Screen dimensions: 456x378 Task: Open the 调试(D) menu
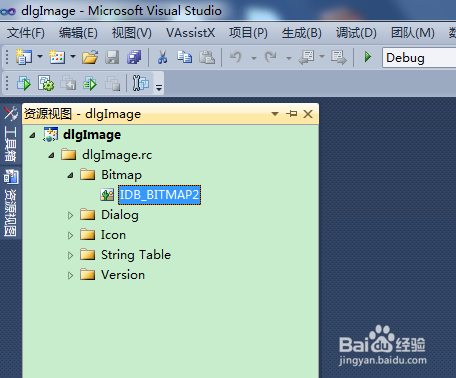point(356,33)
